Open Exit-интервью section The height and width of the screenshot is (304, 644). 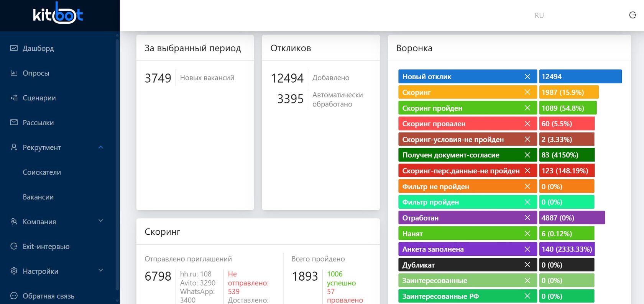pyautogui.click(x=46, y=247)
